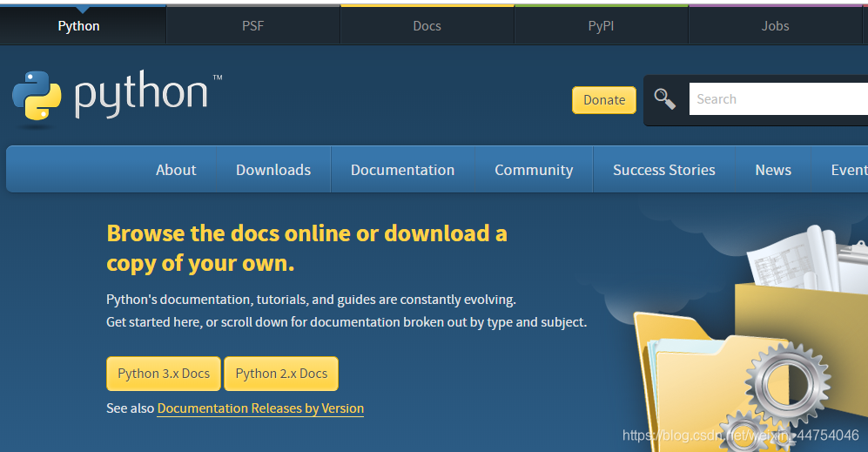Open the Events menu item
The width and height of the screenshot is (868, 452).
click(x=849, y=170)
